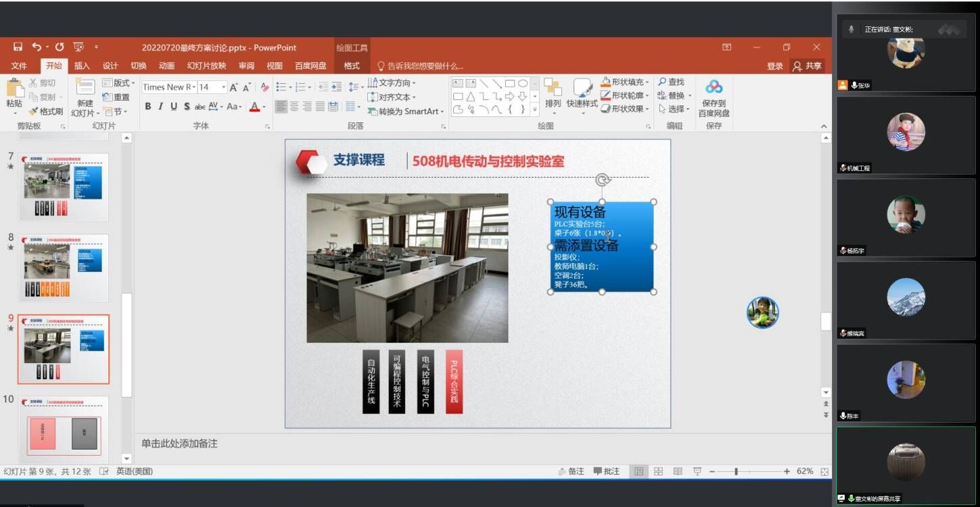Switch to the Format (格式) tab
The height and width of the screenshot is (507, 980).
[x=352, y=66]
